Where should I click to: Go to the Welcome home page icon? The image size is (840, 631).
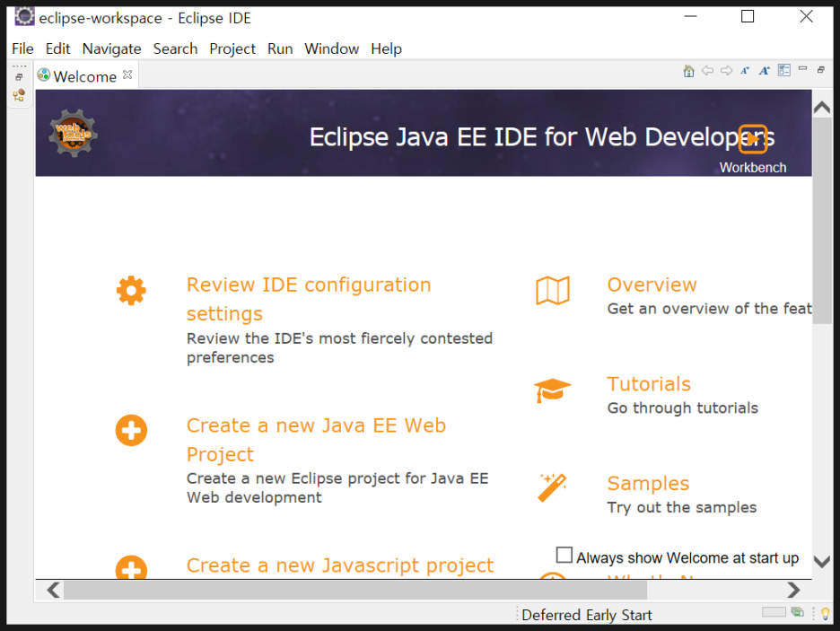[x=689, y=71]
